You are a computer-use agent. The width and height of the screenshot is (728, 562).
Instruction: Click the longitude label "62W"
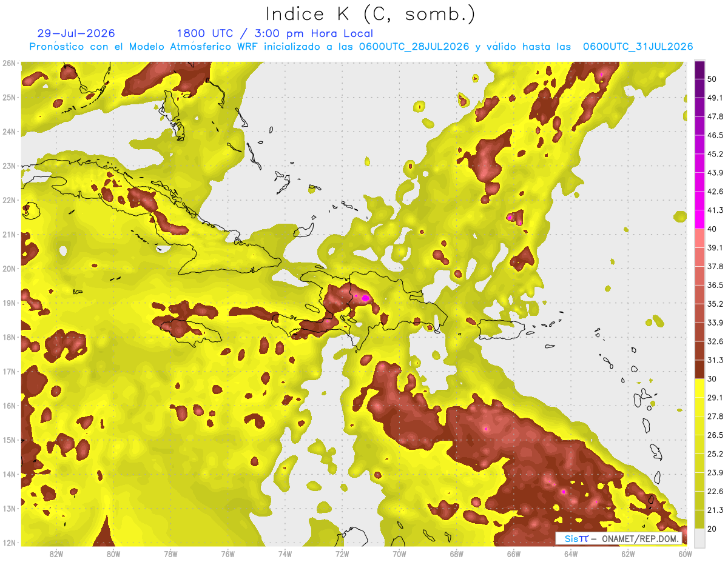click(628, 554)
